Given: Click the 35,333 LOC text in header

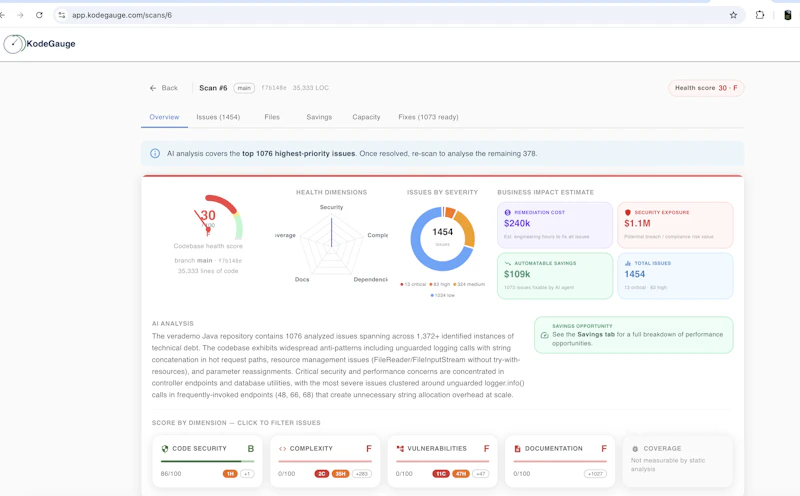Looking at the screenshot, I should click(311, 88).
